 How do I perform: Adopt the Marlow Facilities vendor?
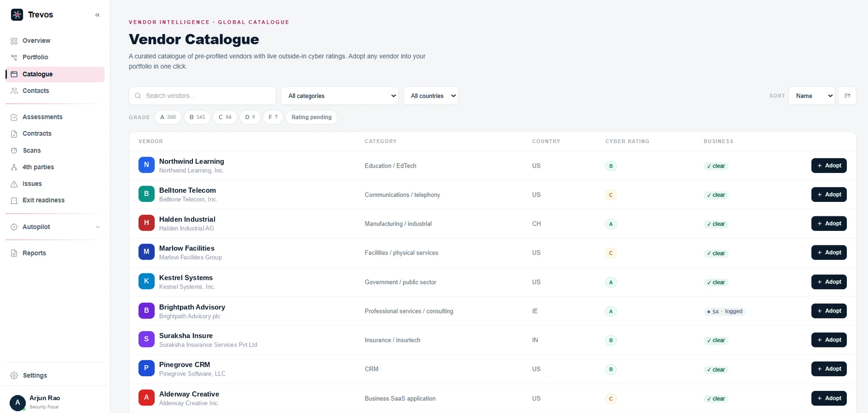[829, 253]
